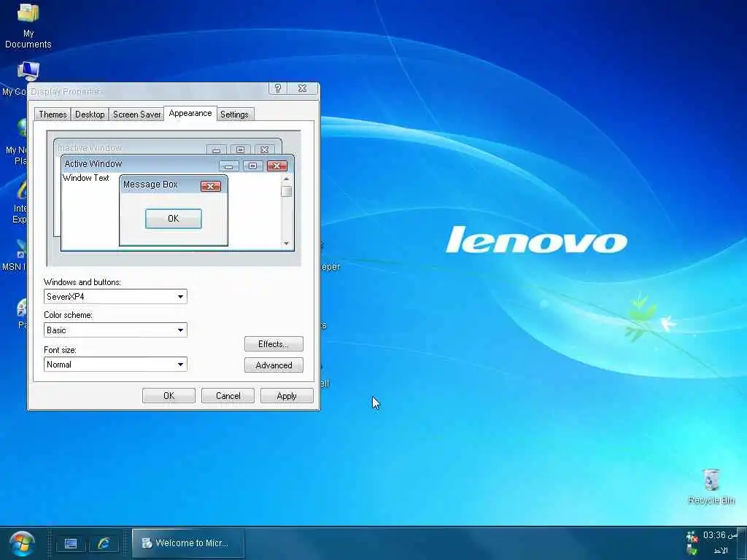The image size is (747, 560).
Task: Click the Active Window preview close icon
Action: click(276, 166)
